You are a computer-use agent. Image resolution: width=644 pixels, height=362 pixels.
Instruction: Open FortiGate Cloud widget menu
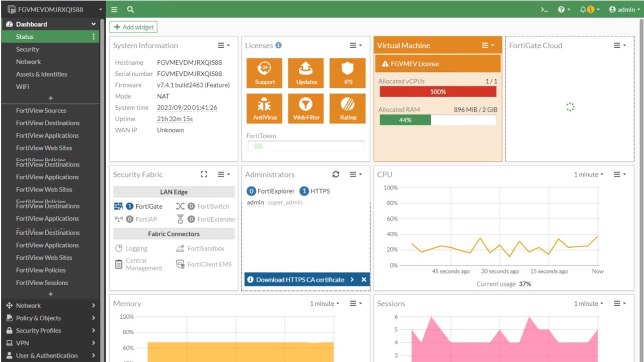620,45
